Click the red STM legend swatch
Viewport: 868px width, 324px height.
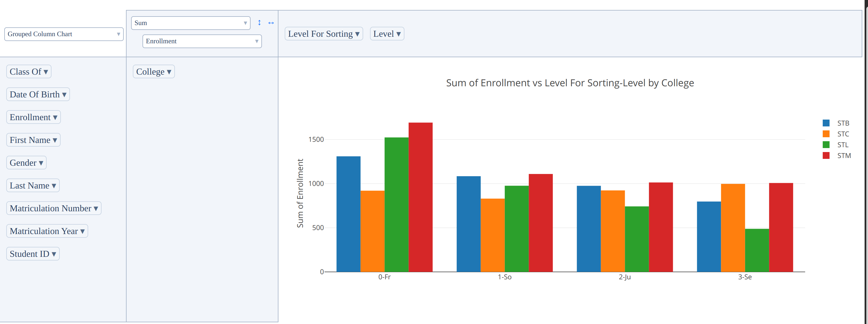coord(826,155)
